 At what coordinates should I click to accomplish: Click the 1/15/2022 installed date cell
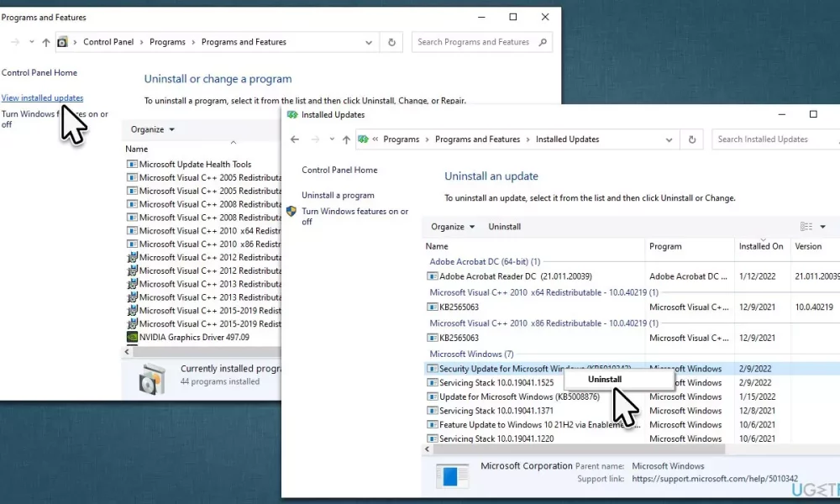click(757, 396)
